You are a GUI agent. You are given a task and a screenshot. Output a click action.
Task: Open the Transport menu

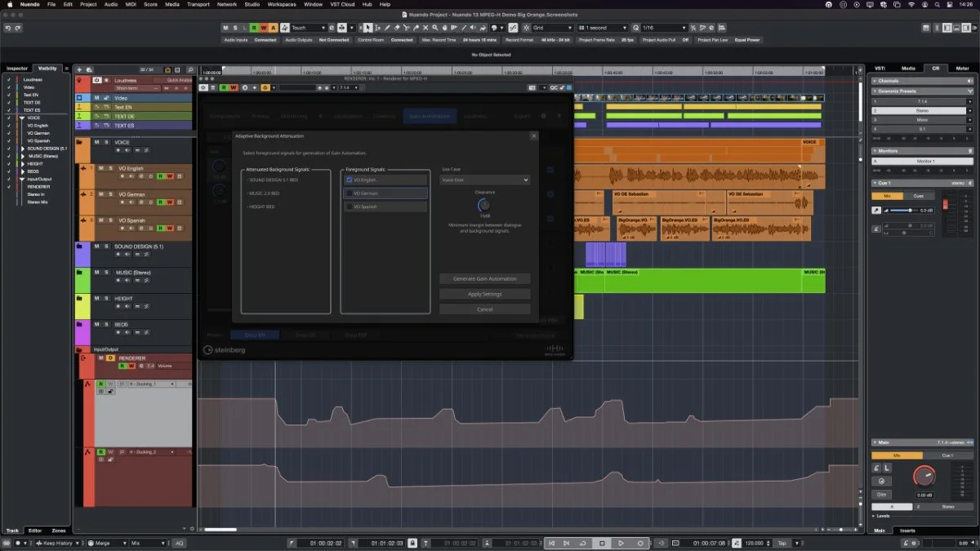pyautogui.click(x=198, y=4)
